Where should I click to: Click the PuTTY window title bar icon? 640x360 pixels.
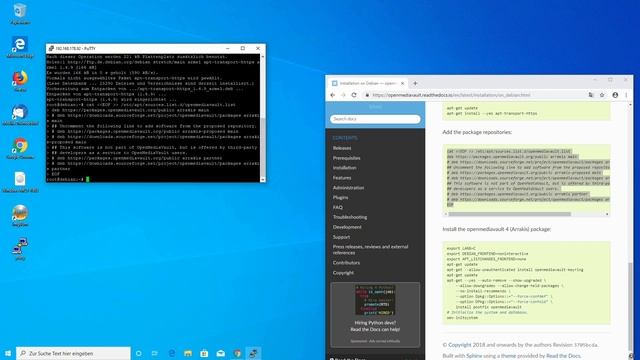pos(51,48)
